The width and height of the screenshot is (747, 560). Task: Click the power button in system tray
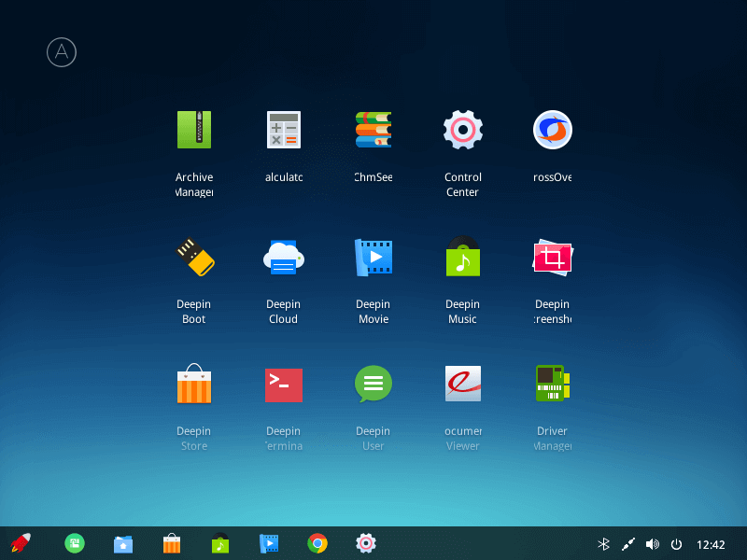point(676,544)
